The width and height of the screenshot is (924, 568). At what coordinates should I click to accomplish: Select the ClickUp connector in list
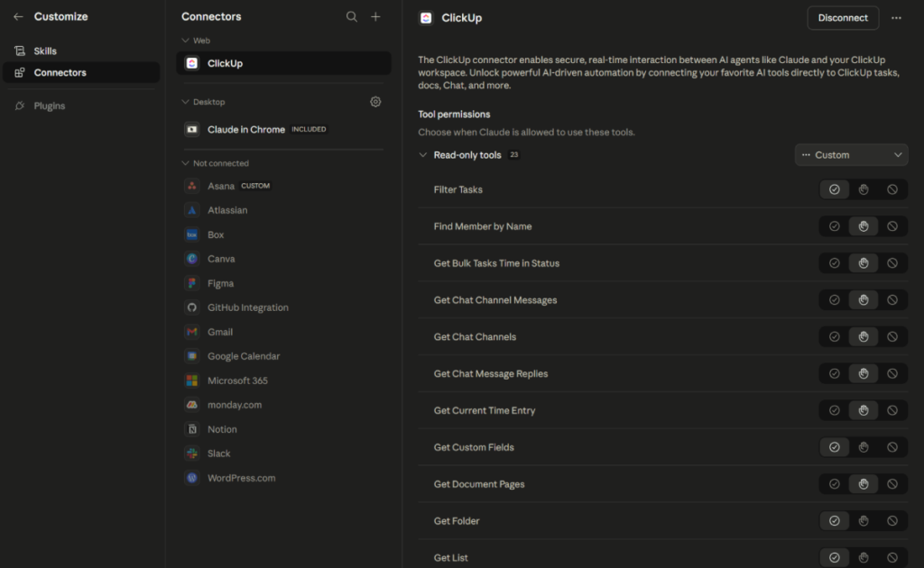(x=283, y=63)
